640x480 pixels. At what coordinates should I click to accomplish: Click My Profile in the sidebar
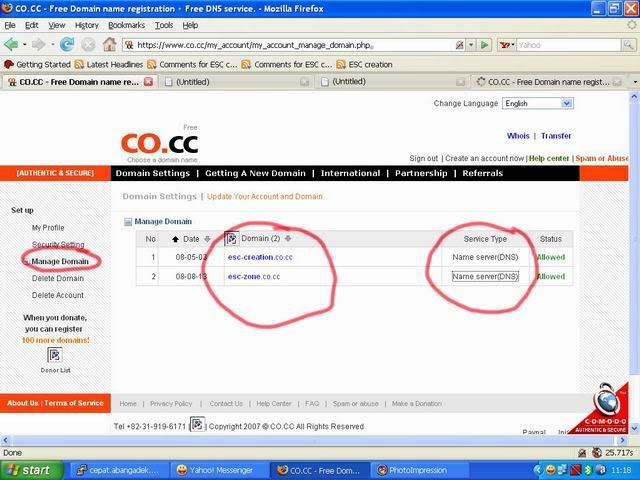coord(48,228)
